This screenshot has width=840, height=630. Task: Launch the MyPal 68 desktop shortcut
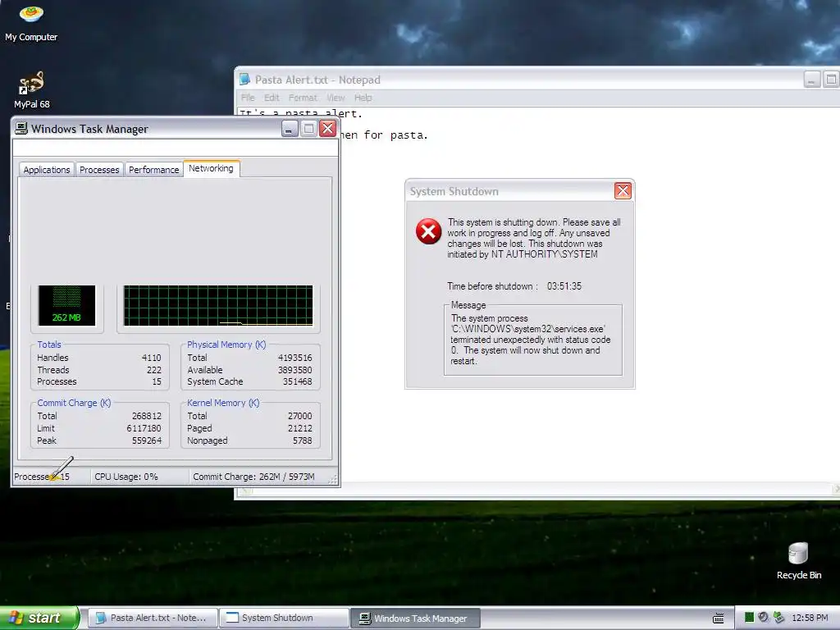(x=32, y=90)
